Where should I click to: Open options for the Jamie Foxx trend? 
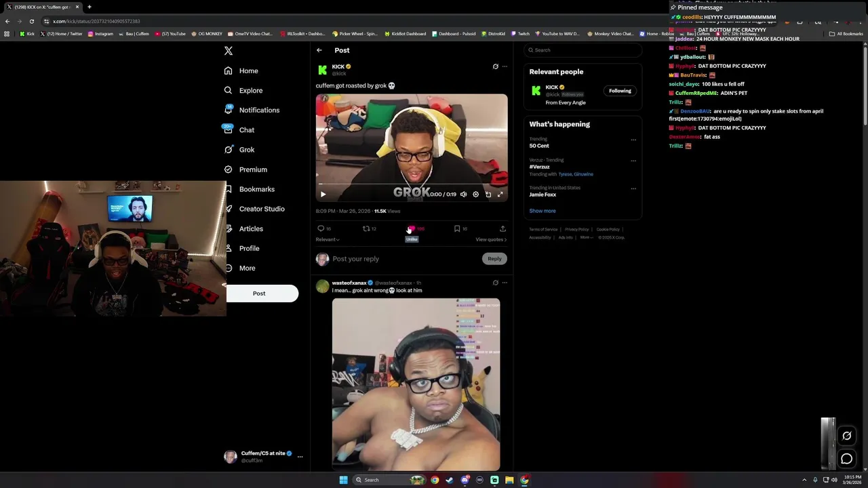tap(633, 188)
